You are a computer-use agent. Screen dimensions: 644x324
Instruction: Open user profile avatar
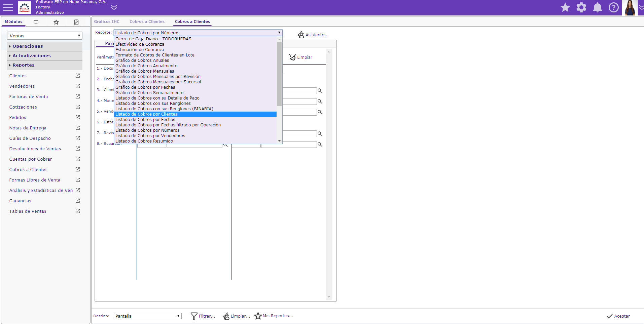pos(630,7)
